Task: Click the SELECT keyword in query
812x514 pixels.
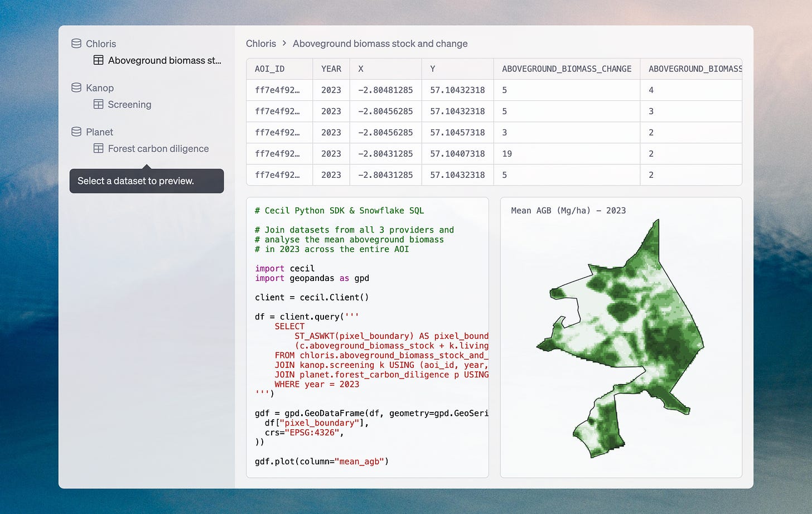Action: tap(289, 327)
